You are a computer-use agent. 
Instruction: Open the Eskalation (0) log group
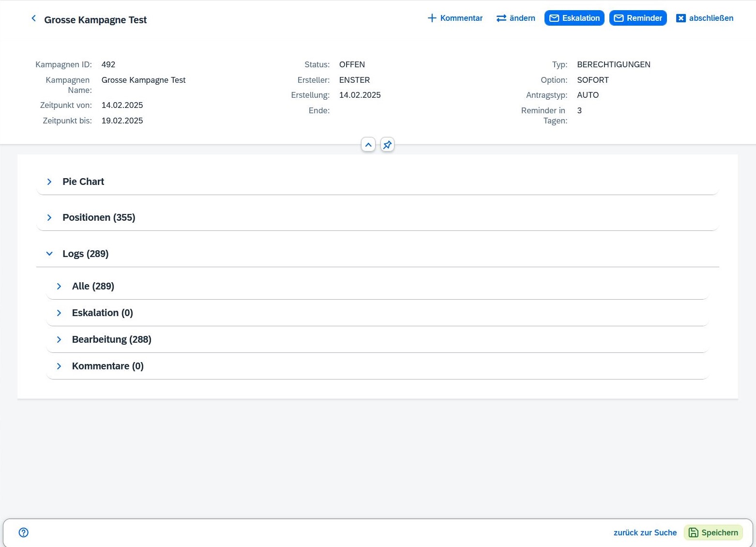click(59, 313)
